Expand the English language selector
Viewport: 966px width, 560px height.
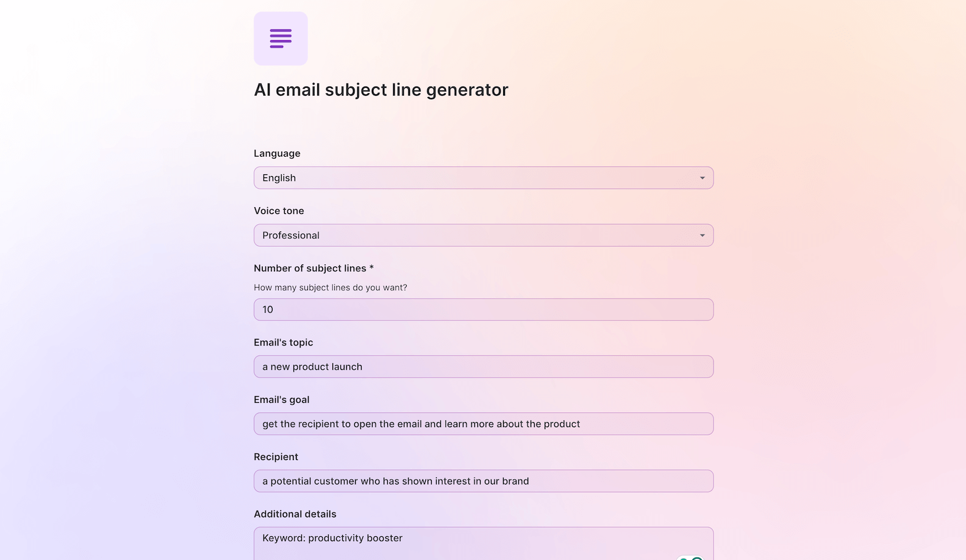482,177
